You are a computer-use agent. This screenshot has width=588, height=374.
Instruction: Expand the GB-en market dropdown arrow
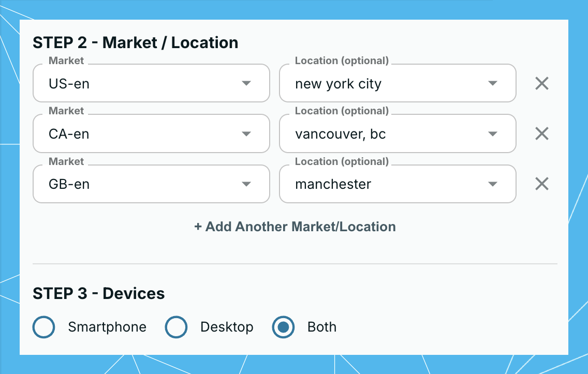pyautogui.click(x=246, y=184)
